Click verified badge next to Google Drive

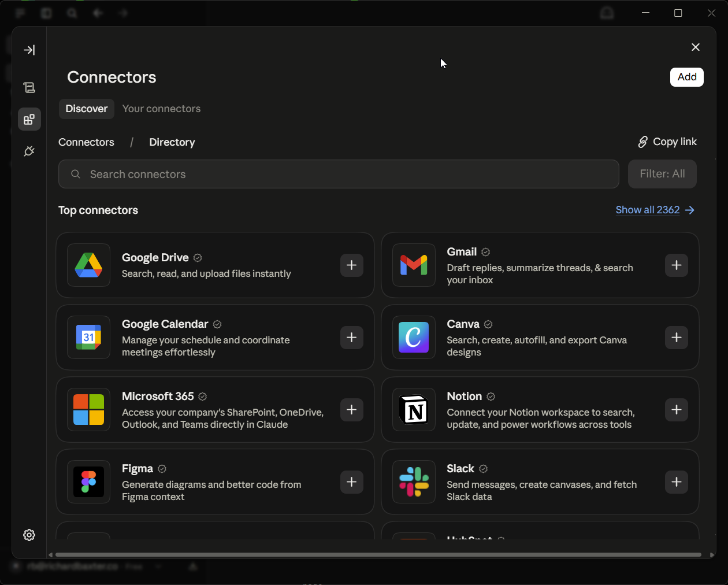198,258
